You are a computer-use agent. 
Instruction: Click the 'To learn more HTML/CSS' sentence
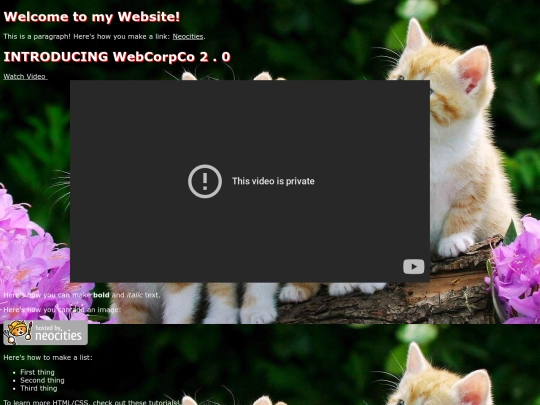pos(92,402)
